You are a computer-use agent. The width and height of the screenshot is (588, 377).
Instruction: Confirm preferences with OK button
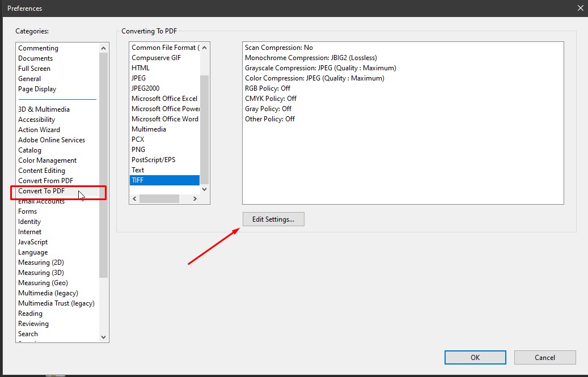(x=475, y=358)
